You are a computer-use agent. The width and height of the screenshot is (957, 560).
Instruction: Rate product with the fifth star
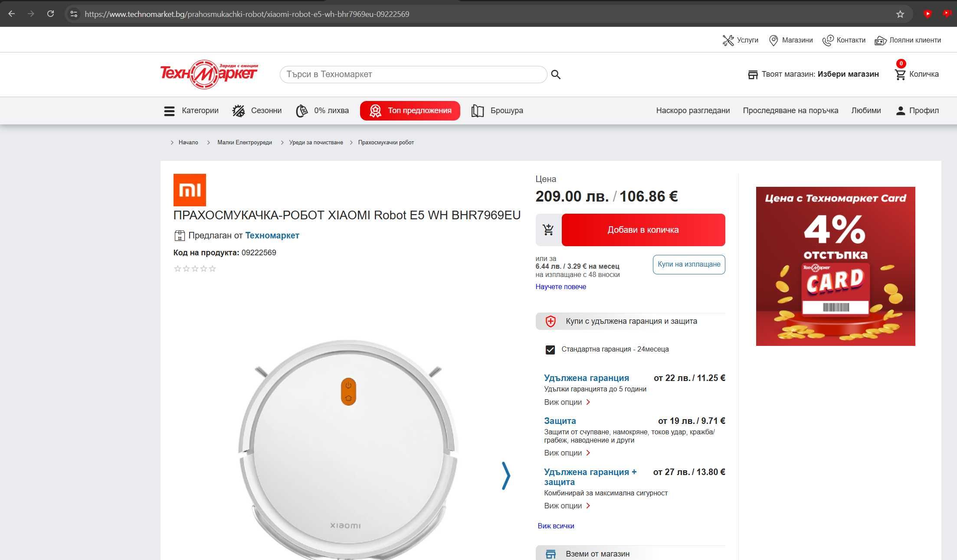(x=212, y=269)
